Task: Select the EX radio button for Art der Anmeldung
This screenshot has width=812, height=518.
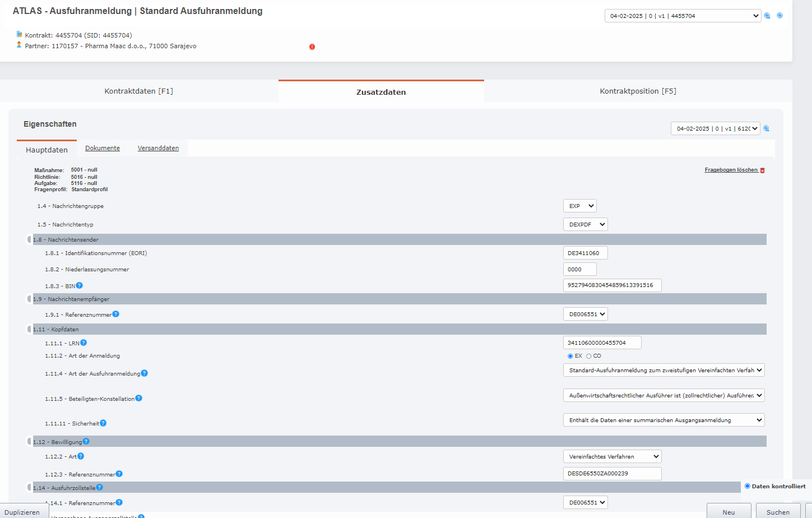Action: [x=570, y=355]
